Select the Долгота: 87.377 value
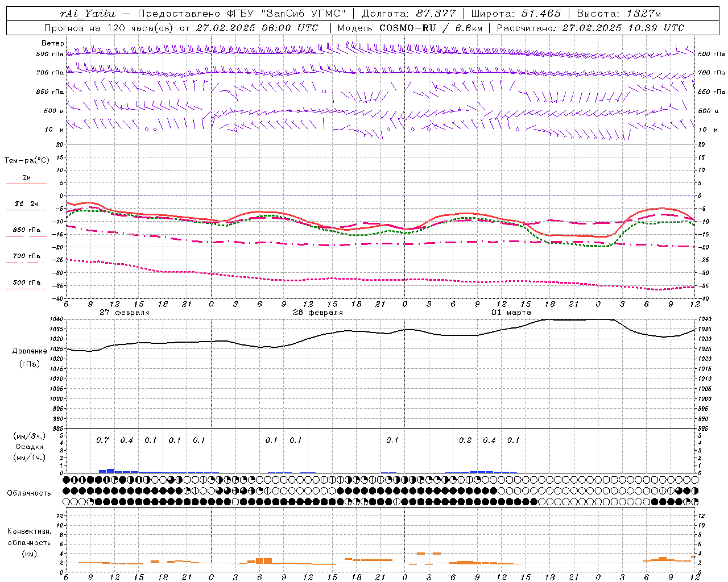The image size is (728, 582). [408, 14]
